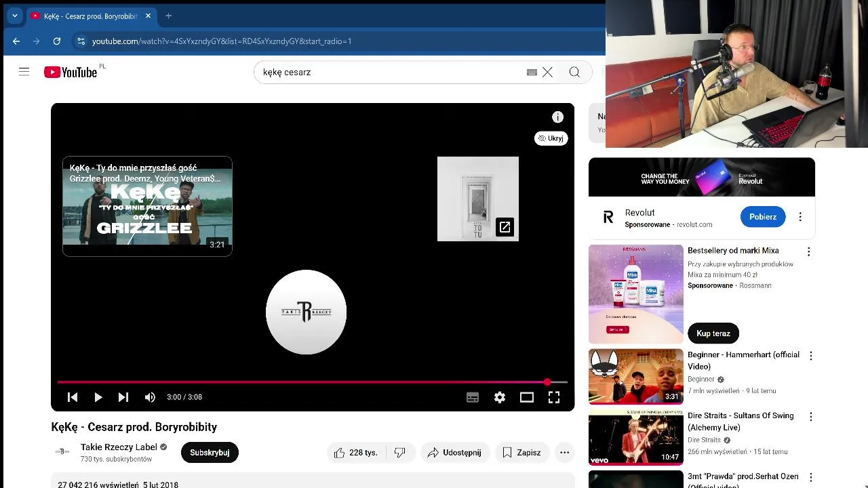This screenshot has height=488, width=868.
Task: Open Beginner - Hammerhart video thumbnail
Action: (x=636, y=376)
